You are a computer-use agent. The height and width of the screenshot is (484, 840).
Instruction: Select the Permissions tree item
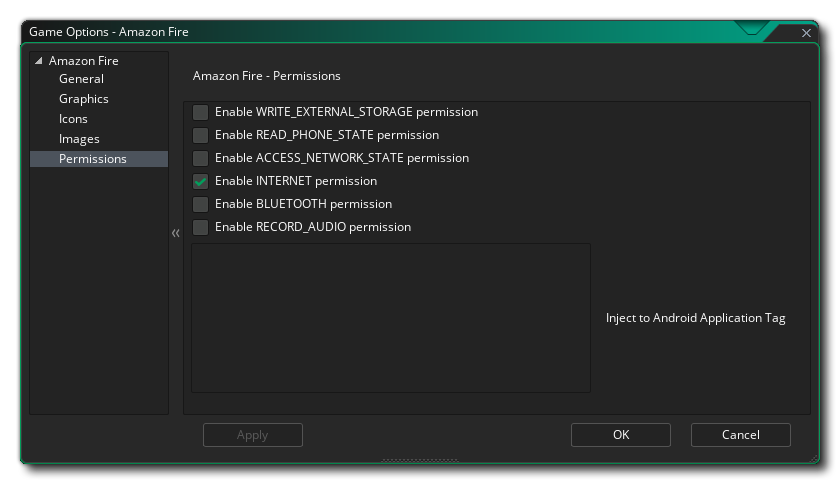(x=99, y=159)
